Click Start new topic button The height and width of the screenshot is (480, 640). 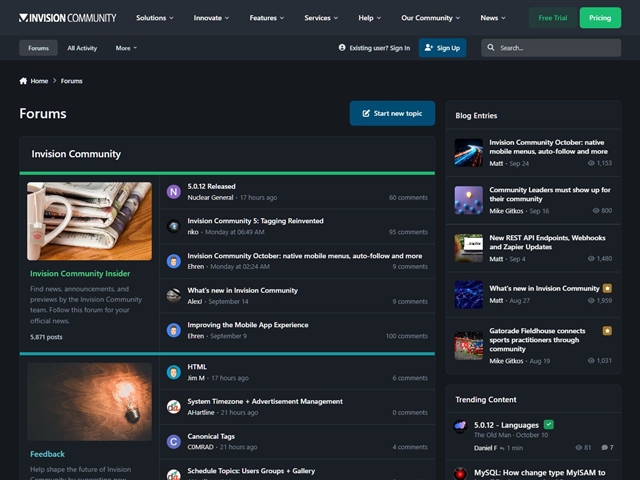[392, 113]
